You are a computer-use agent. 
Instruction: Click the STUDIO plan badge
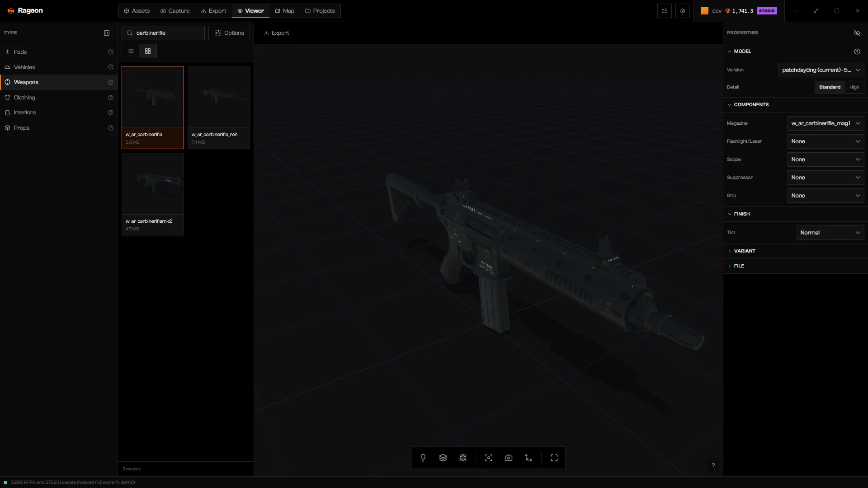pos(767,11)
